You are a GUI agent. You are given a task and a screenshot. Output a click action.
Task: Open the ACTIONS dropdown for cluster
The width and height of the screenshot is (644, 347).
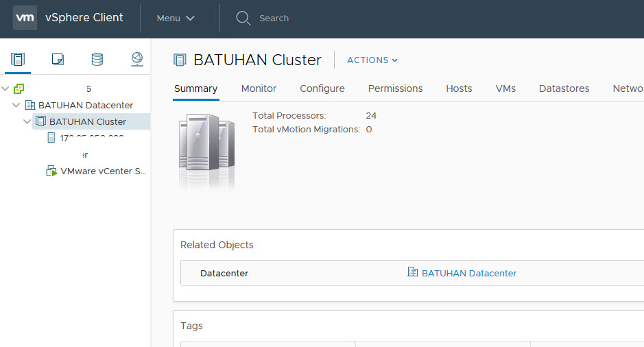372,60
